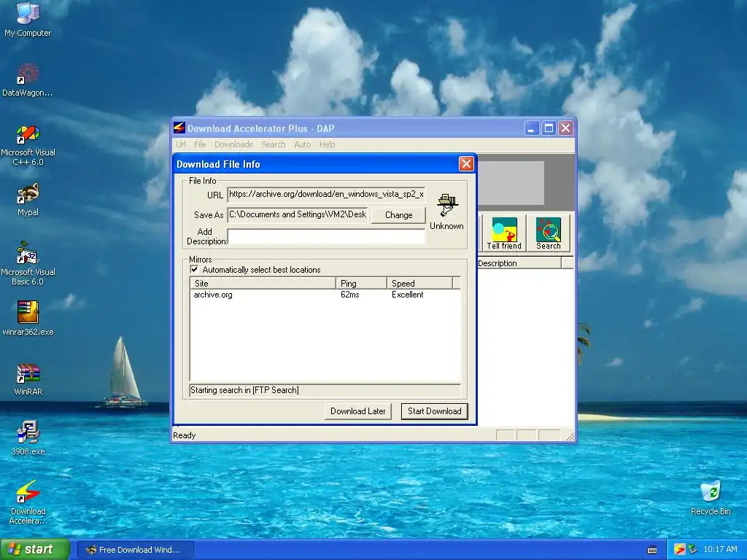Click Change save location button
Image resolution: width=747 pixels, height=560 pixels.
pyautogui.click(x=399, y=215)
